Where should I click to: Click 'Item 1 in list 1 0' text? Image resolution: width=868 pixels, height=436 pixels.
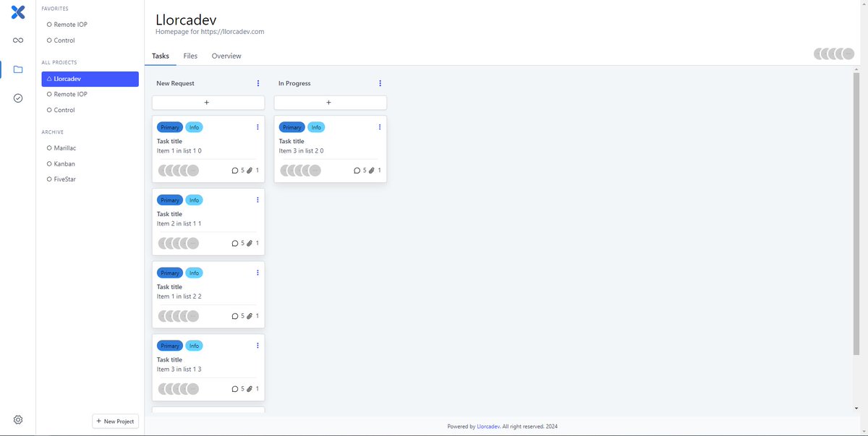[179, 151]
